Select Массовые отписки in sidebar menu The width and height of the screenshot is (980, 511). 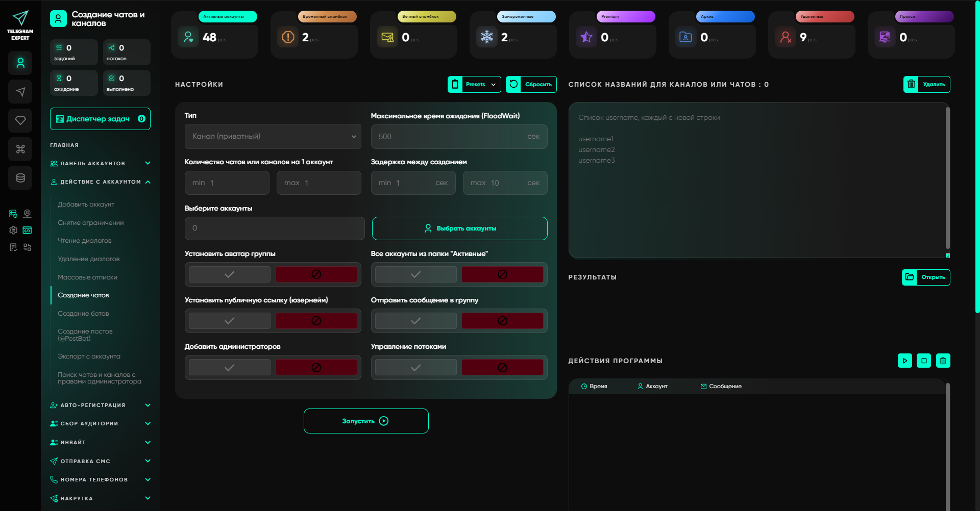87,277
